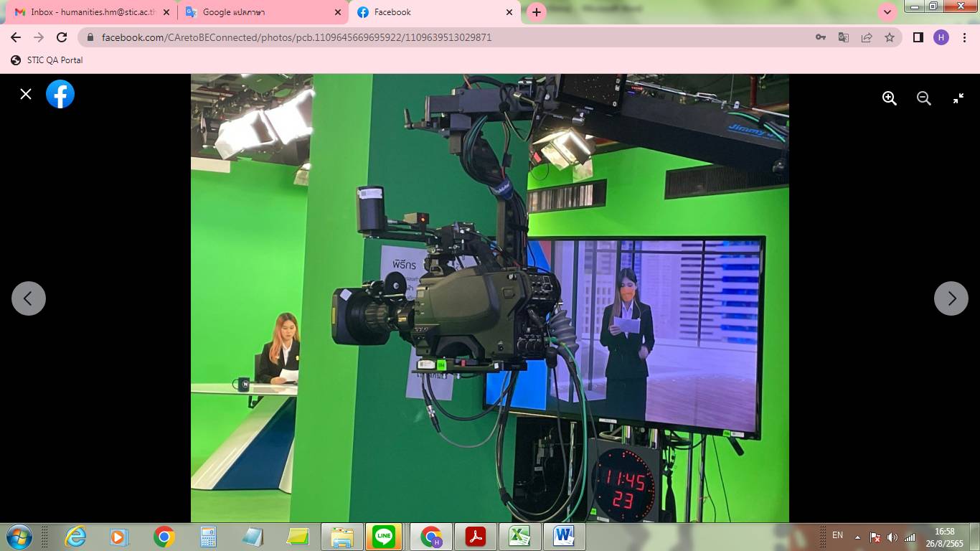The width and height of the screenshot is (980, 551).
Task: Open the STIC QA Portal bookmark
Action: coord(47,60)
